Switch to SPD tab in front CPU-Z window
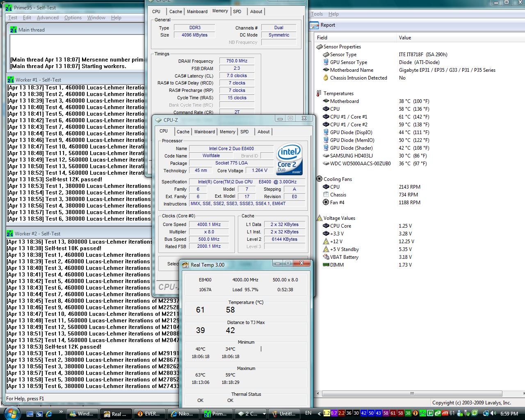This screenshot has height=420, width=525. point(244,132)
